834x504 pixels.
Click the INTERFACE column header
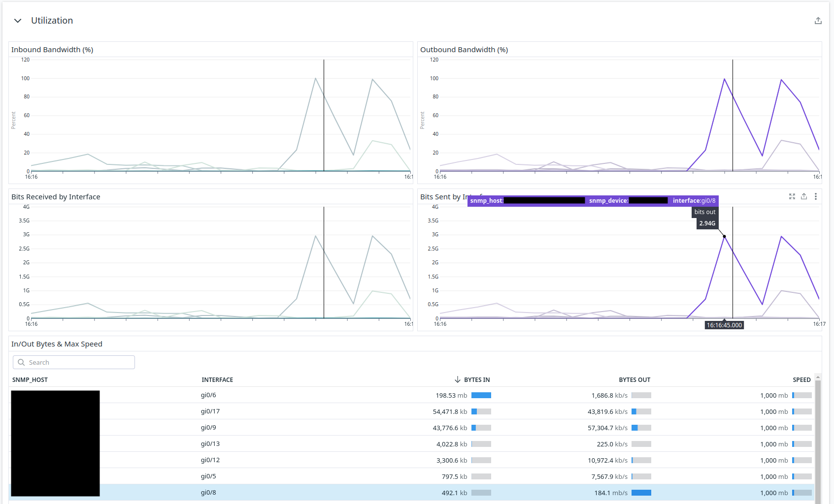[x=217, y=379]
